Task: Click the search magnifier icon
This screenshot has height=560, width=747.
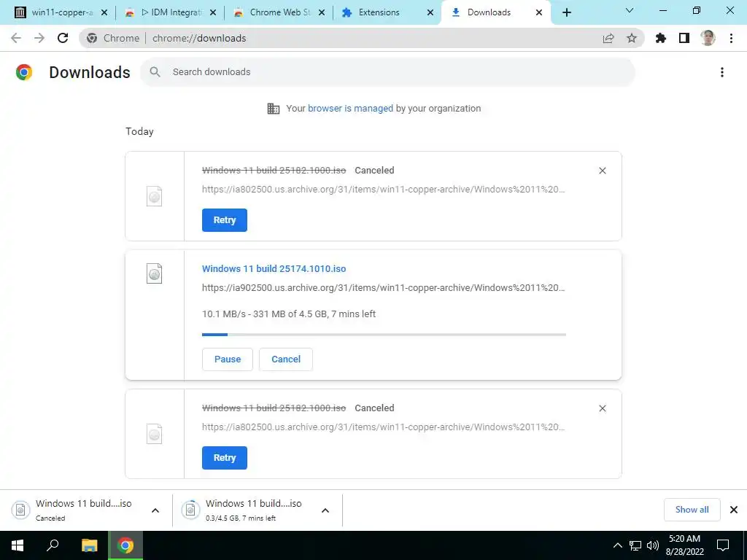Action: 155,72
